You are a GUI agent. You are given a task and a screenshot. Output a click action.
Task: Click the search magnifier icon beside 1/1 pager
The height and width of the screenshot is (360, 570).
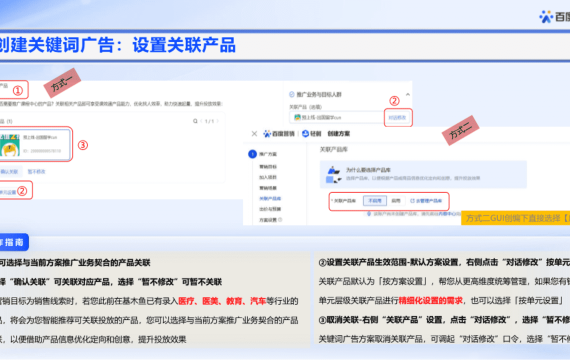point(195,121)
